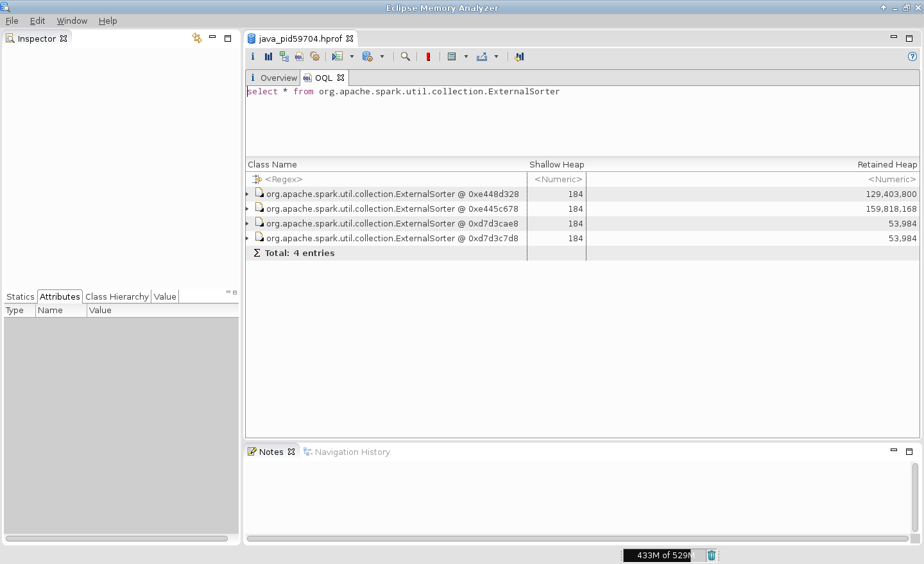Close the java_pid59704.hprof tab
924x564 pixels.
point(350,38)
